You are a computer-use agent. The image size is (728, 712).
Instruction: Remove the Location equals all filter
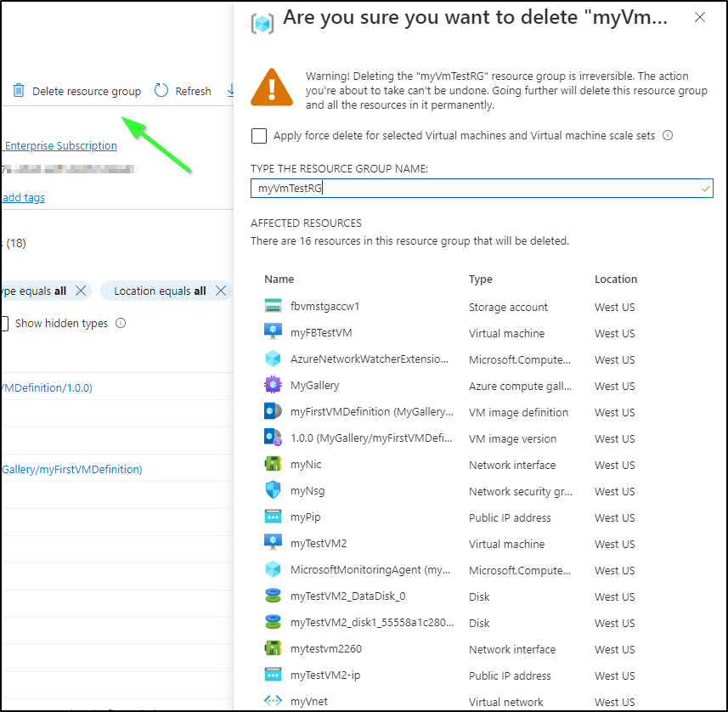click(x=221, y=291)
